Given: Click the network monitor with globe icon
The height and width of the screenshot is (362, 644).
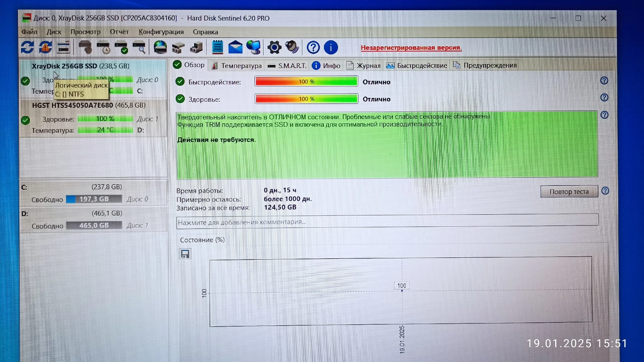Looking at the screenshot, I should 254,47.
